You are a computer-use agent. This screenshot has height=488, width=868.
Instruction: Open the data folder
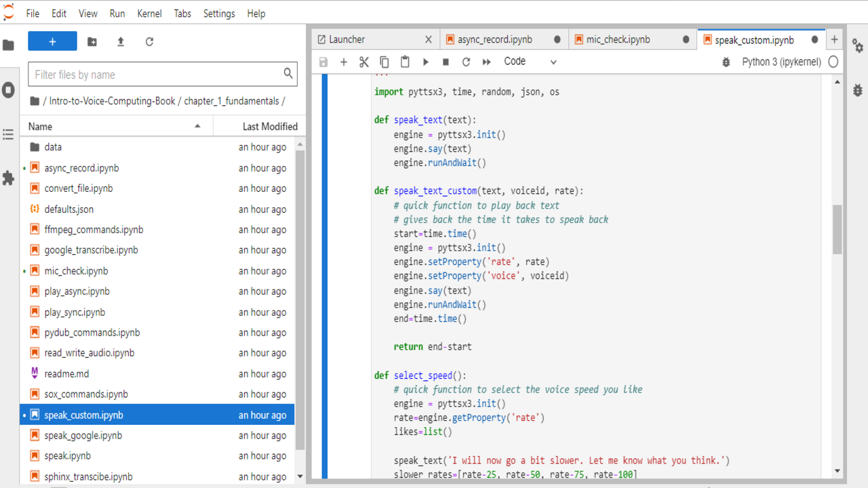pos(157,147)
